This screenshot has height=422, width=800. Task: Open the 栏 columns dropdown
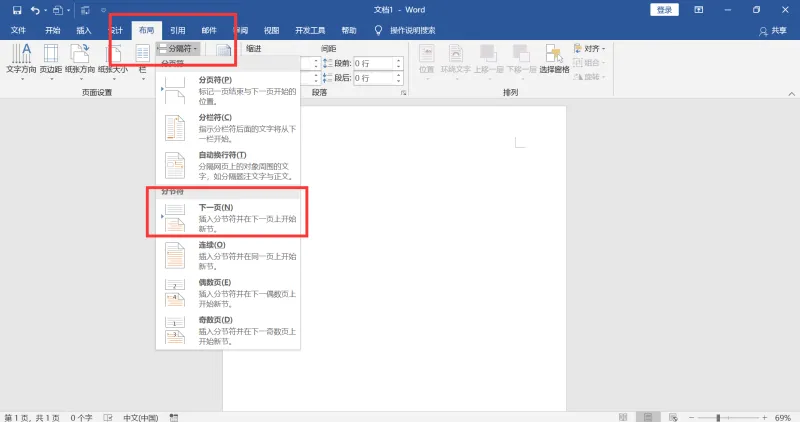click(142, 61)
